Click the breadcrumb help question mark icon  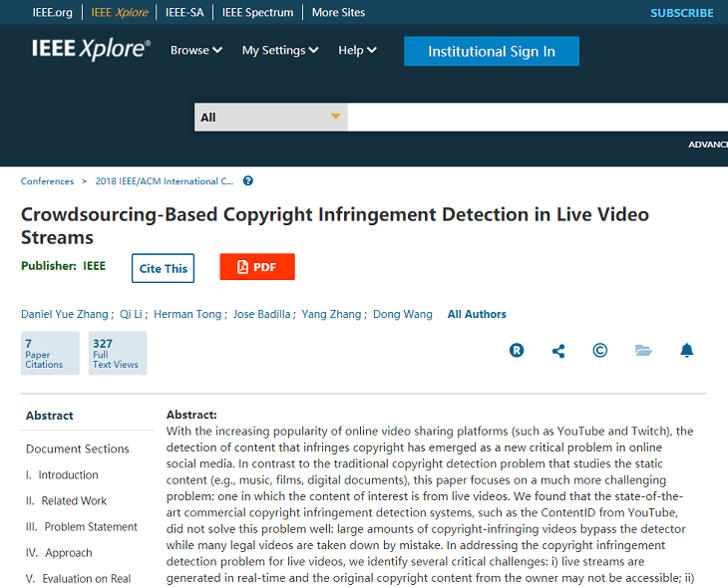point(248,181)
